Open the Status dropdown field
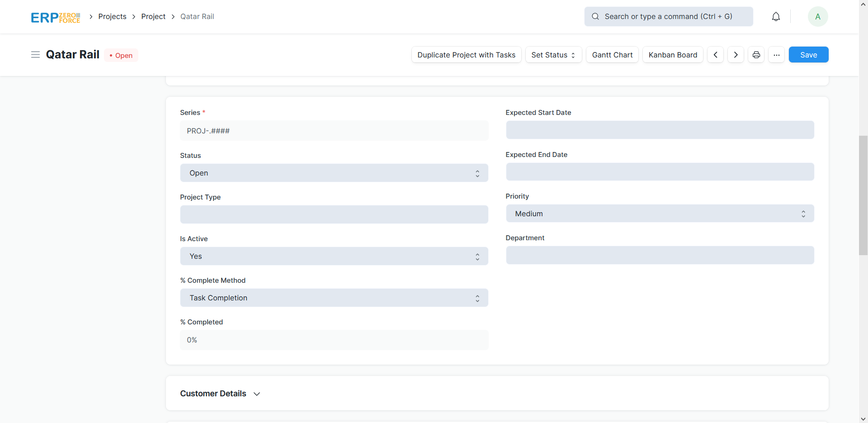The width and height of the screenshot is (868, 423). 334,173
